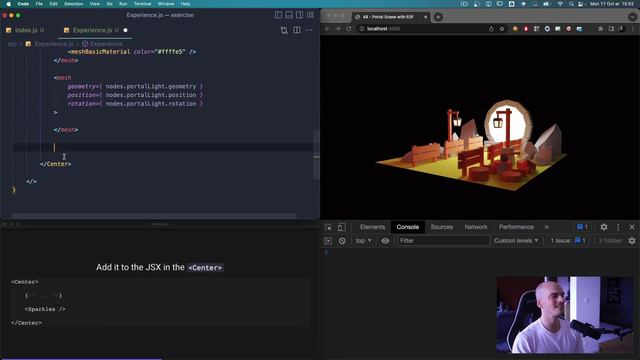Click nodes.portalLight.geometry code text
Image resolution: width=640 pixels, height=360 pixels.
tap(151, 87)
